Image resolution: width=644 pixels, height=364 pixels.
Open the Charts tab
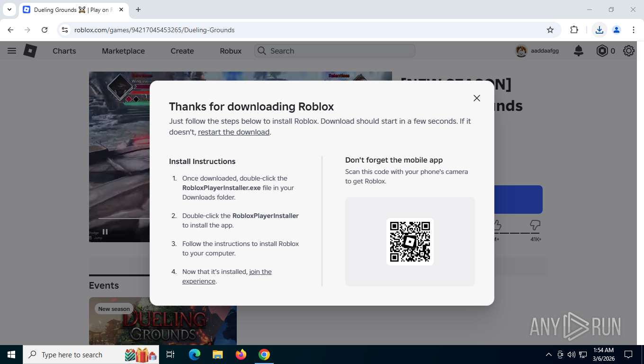64,51
